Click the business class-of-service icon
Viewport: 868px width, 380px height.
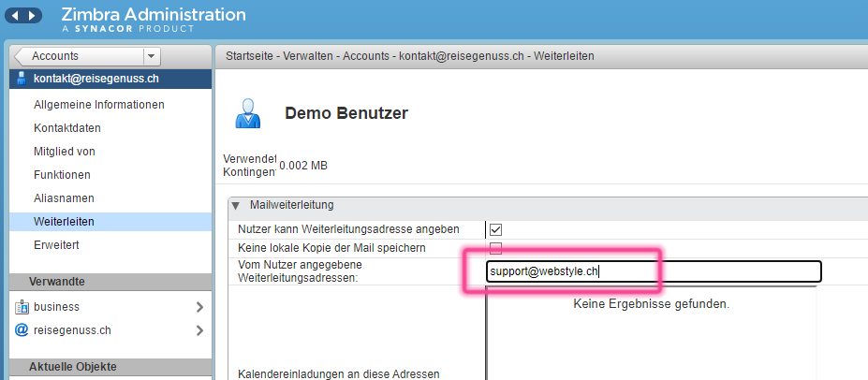[22, 307]
